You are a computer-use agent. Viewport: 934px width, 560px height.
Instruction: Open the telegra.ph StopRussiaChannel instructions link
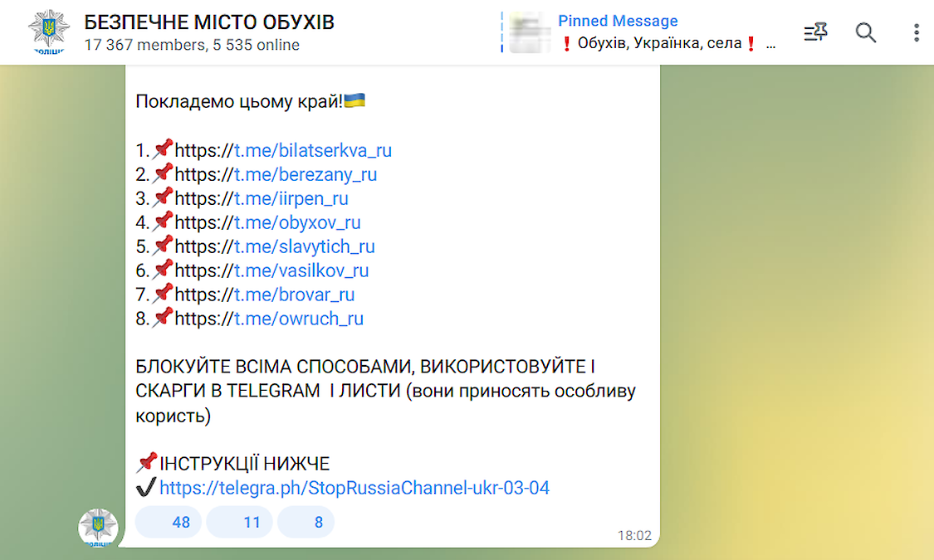point(355,488)
